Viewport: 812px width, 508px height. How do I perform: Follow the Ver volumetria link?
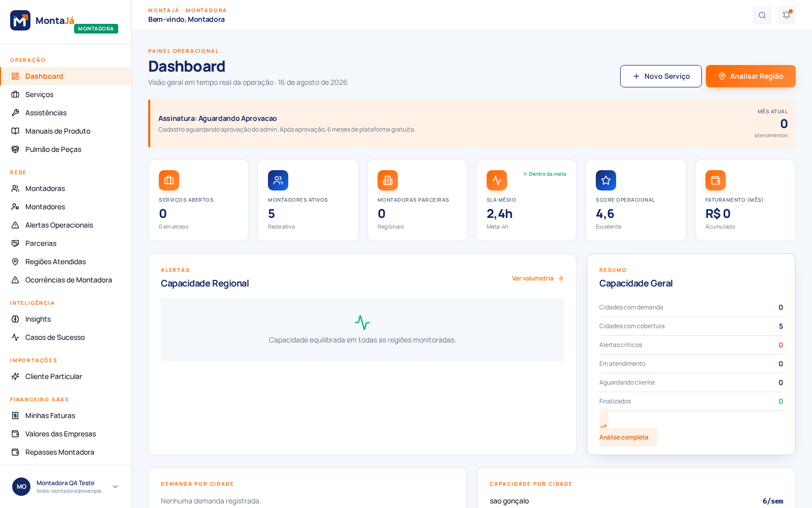point(537,278)
